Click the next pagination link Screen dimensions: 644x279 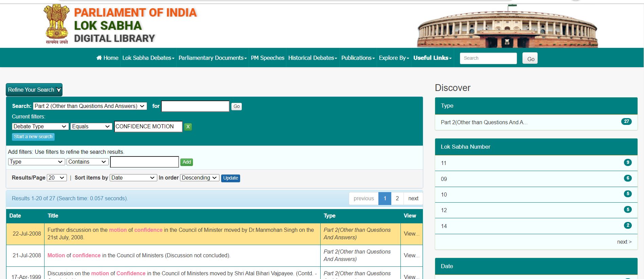[x=413, y=199]
